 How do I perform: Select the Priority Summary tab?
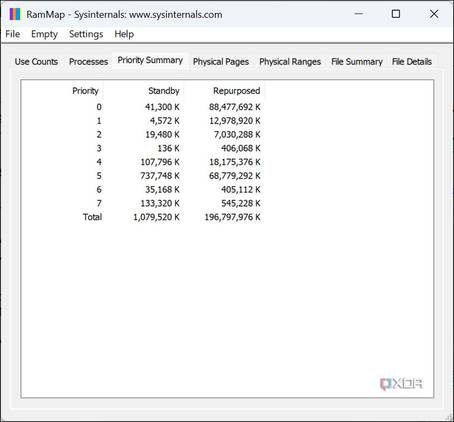tap(150, 60)
